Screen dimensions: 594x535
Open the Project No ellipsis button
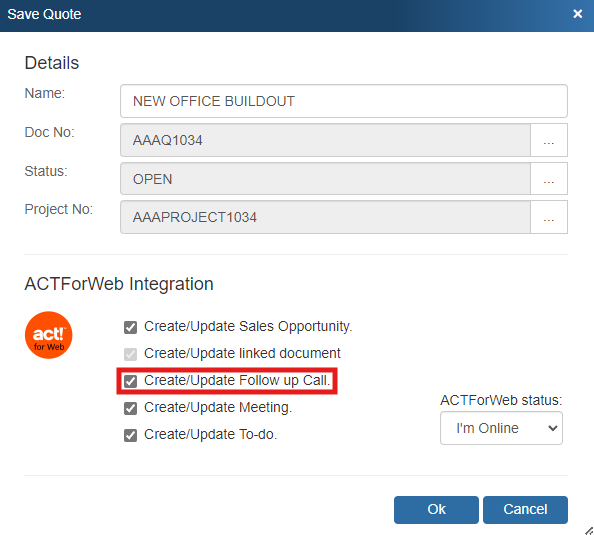click(x=549, y=217)
